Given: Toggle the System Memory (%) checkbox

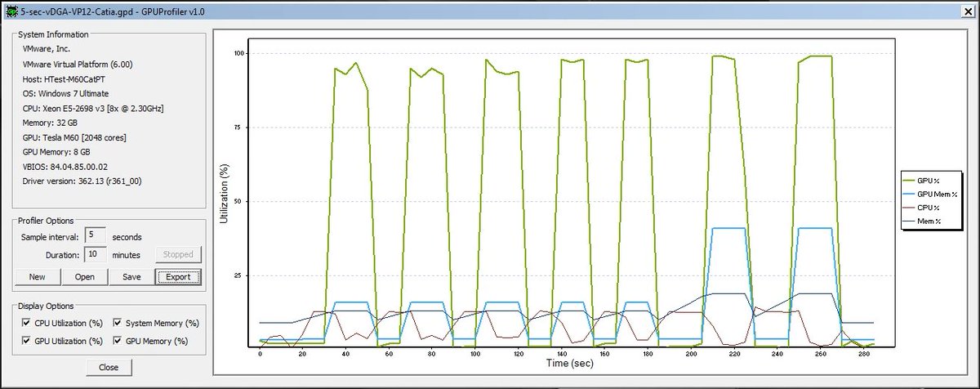Looking at the screenshot, I should point(118,324).
